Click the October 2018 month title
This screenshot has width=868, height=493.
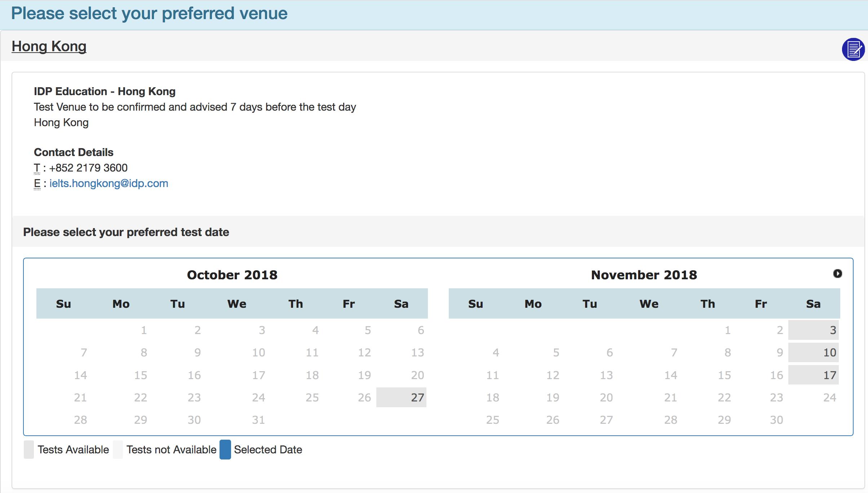tap(232, 275)
